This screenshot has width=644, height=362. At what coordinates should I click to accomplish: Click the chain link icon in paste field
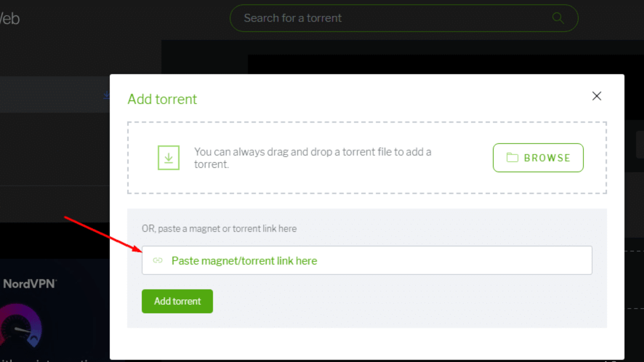pyautogui.click(x=158, y=260)
